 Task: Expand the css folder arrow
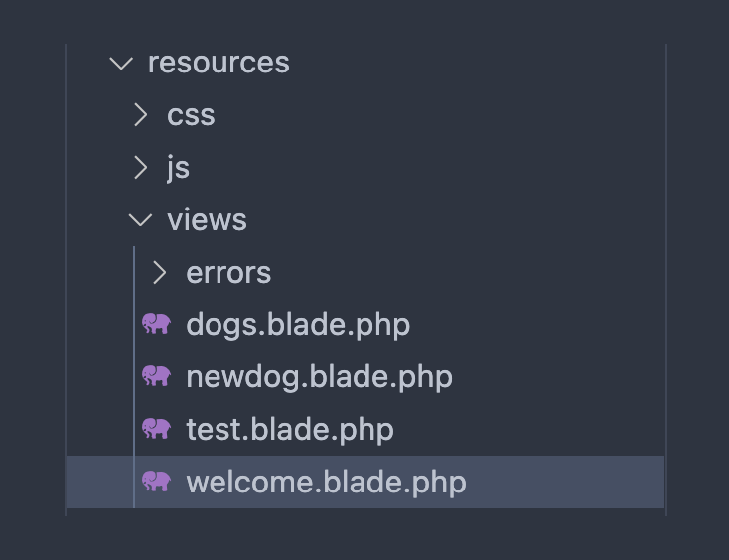point(141,115)
